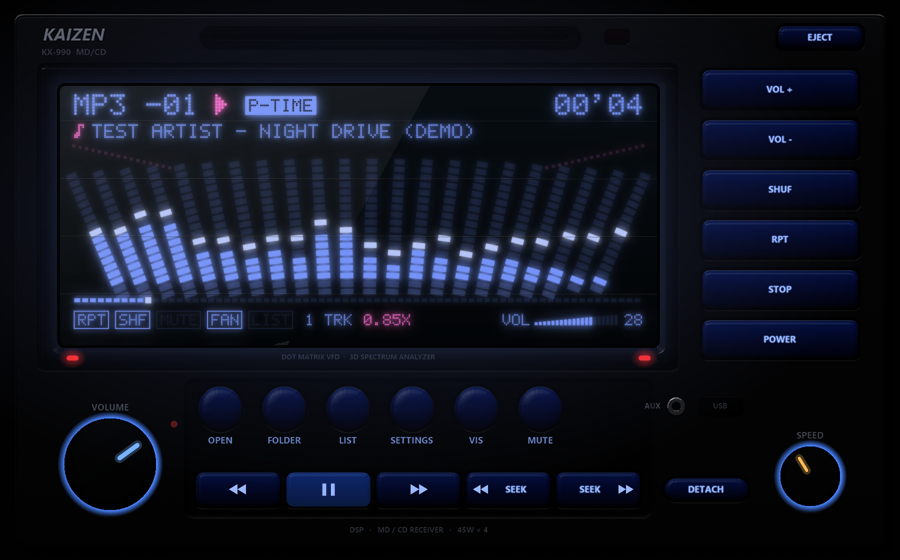The image size is (900, 560).
Task: Click song title TEST ARTIST - NIGHT DRIVE
Action: click(283, 131)
